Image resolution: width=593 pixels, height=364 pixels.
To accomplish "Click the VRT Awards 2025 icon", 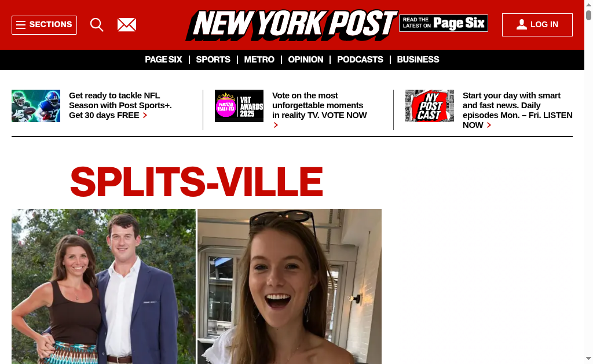I will (239, 106).
